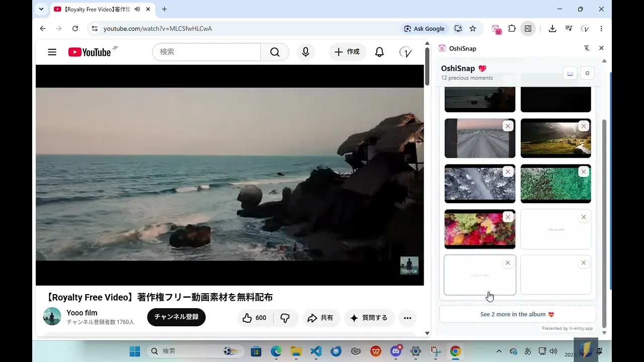Delete the colorful autumn trees snapshot
644x362 pixels.
(508, 217)
